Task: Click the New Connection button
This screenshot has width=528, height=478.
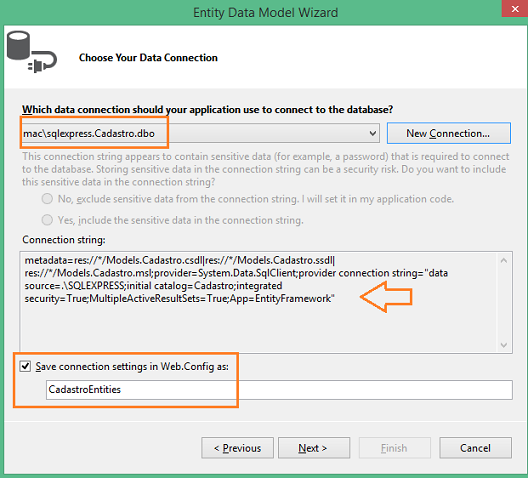Action: (449, 133)
